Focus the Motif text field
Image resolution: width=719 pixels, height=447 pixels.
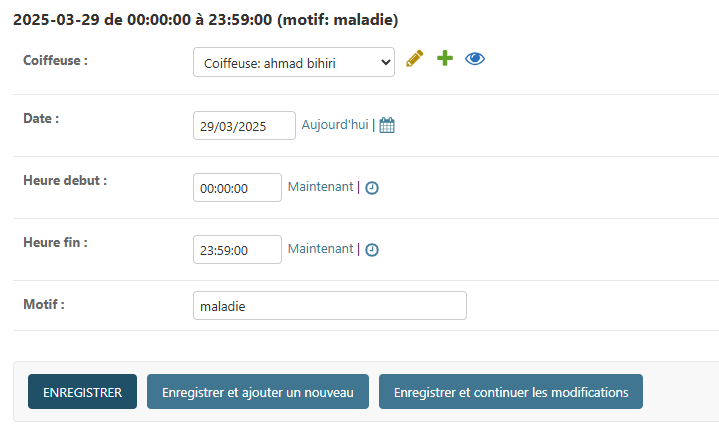(x=329, y=306)
